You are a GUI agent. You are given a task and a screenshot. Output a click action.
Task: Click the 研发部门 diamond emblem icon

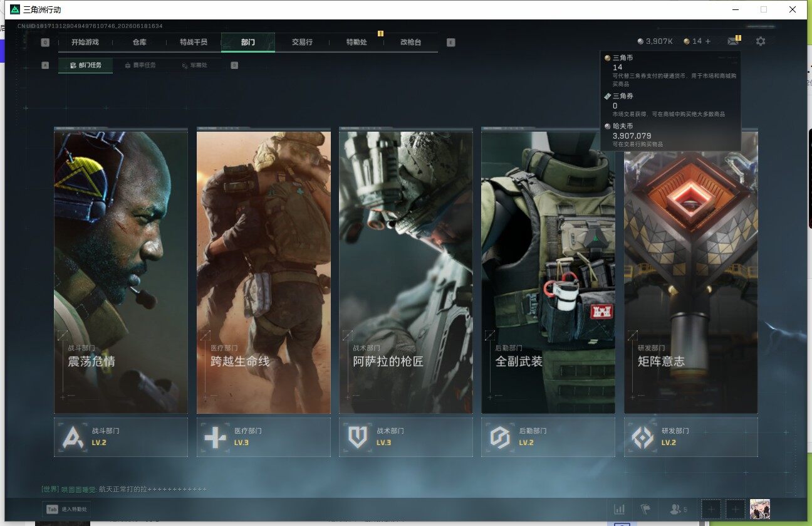[x=643, y=437]
